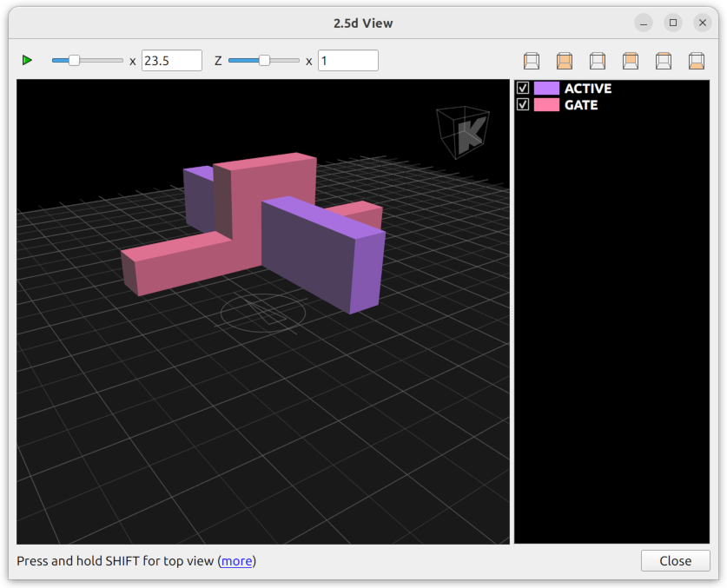
Task: Click the Z scale slider
Action: coord(263,60)
